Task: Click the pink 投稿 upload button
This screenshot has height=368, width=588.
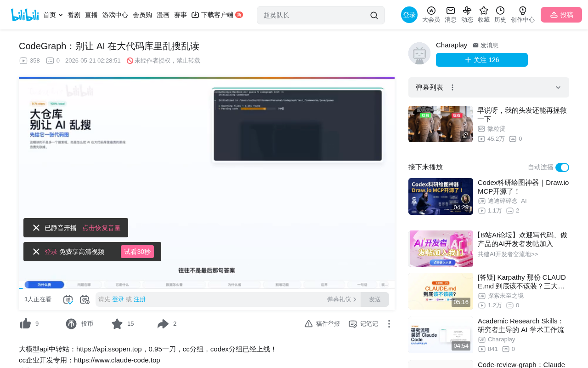Action: (561, 15)
